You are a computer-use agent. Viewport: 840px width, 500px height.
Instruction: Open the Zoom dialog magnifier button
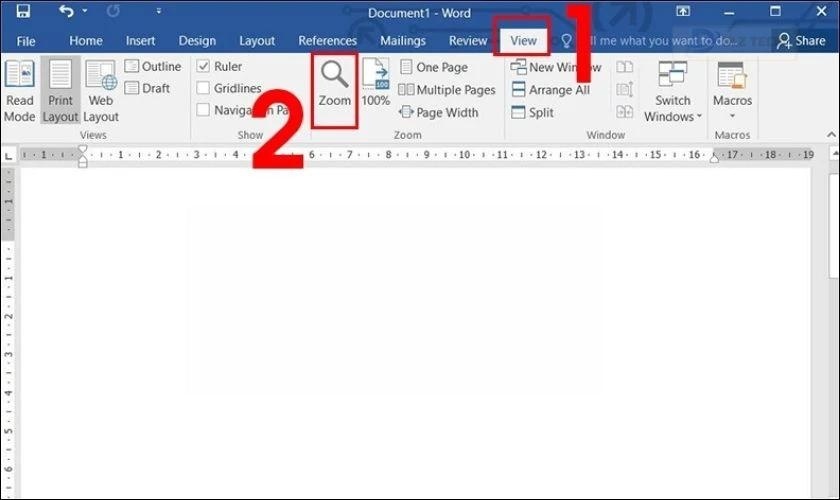click(x=335, y=84)
